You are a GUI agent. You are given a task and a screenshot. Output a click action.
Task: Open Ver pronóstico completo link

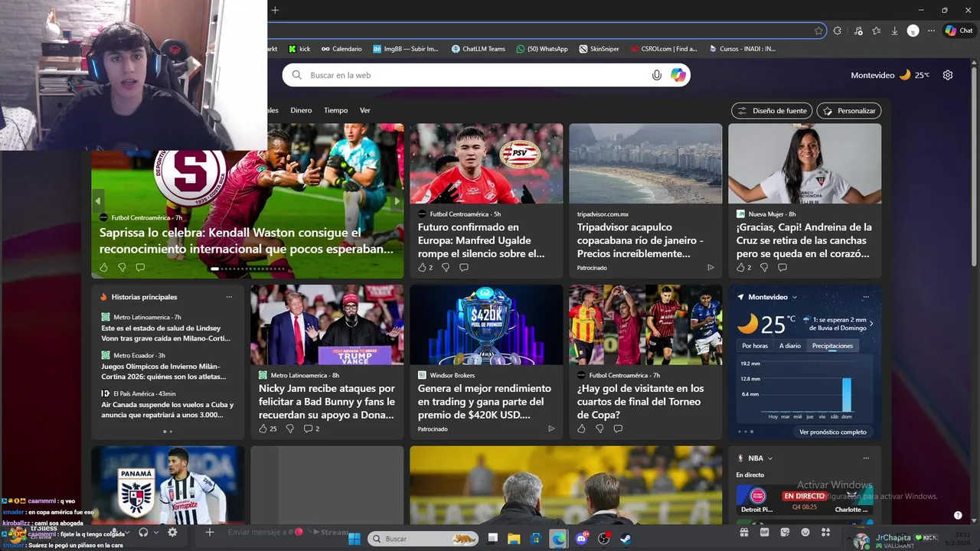(x=833, y=432)
